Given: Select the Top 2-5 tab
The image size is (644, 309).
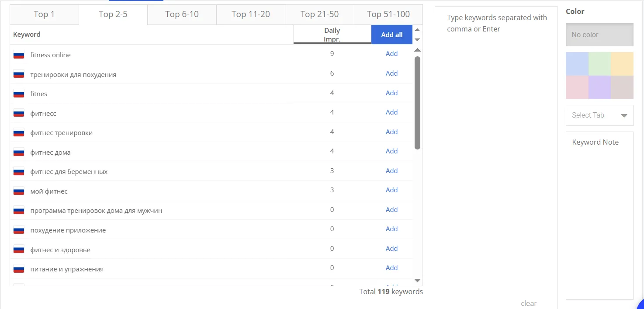Looking at the screenshot, I should click(113, 14).
